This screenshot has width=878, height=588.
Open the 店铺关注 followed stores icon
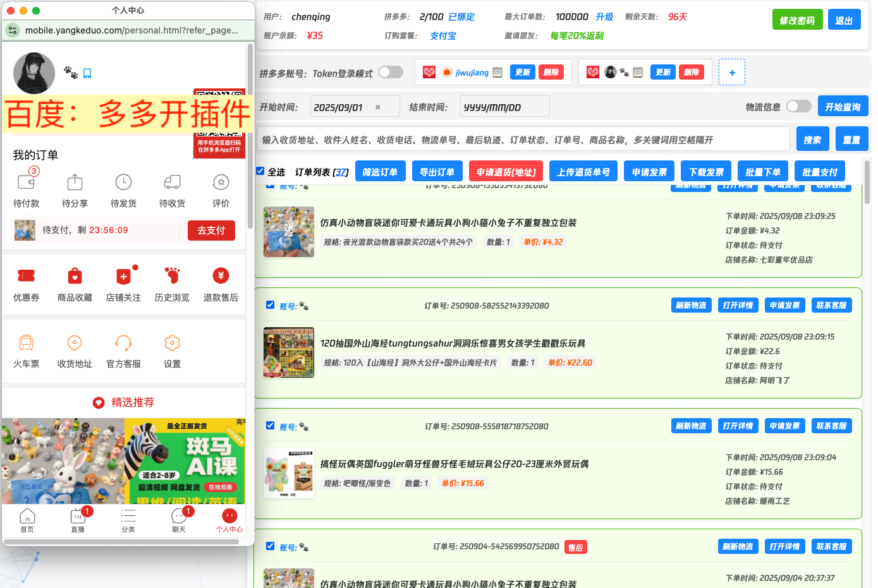click(123, 276)
